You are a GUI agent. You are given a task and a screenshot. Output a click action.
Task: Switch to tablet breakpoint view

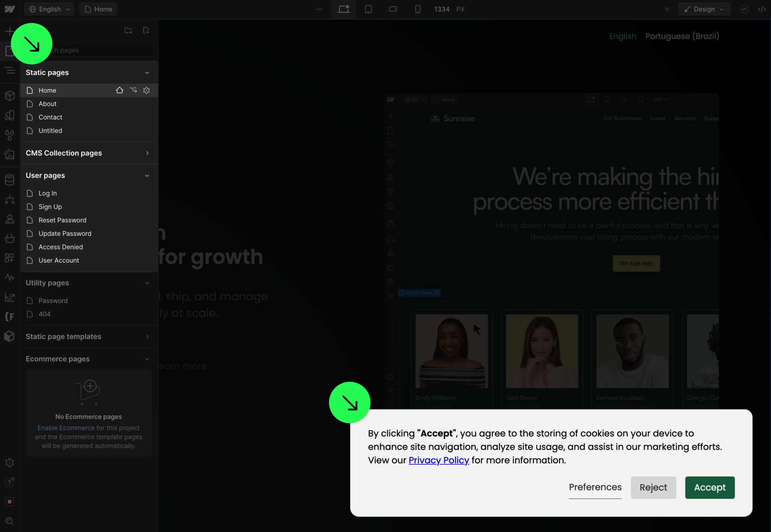click(368, 9)
